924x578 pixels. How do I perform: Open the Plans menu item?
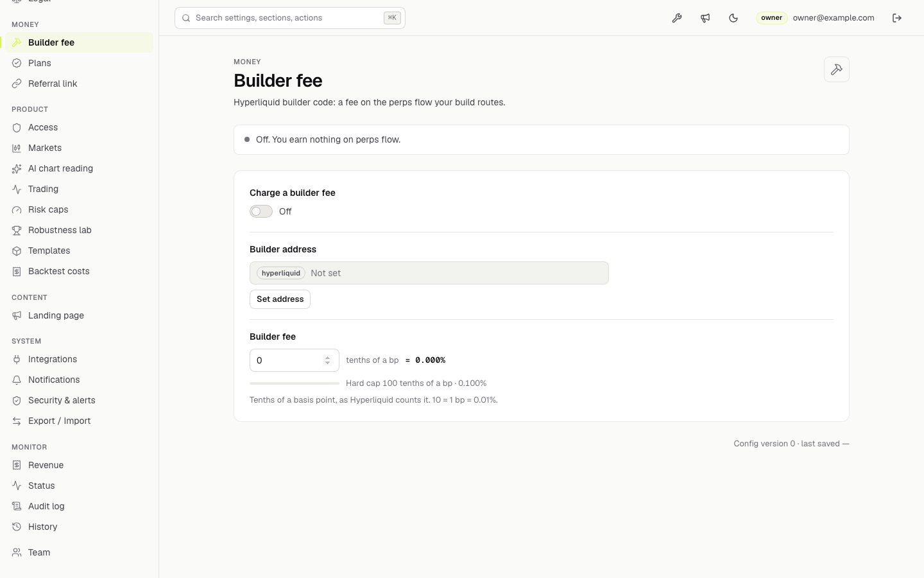pyautogui.click(x=79, y=63)
